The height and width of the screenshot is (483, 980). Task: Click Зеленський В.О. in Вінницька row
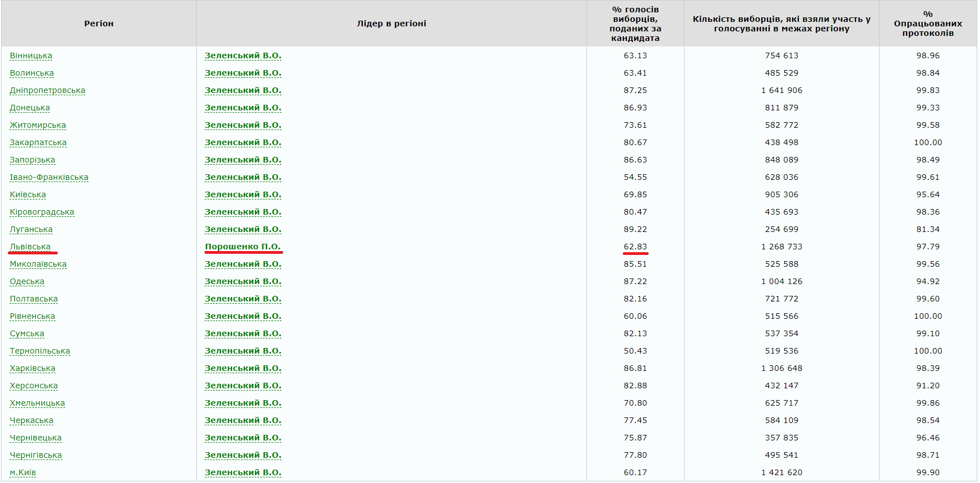pos(243,55)
